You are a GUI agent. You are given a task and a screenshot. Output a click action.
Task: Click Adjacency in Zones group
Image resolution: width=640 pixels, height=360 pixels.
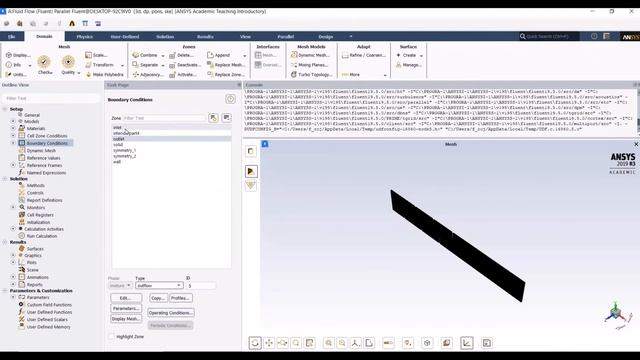tap(148, 74)
